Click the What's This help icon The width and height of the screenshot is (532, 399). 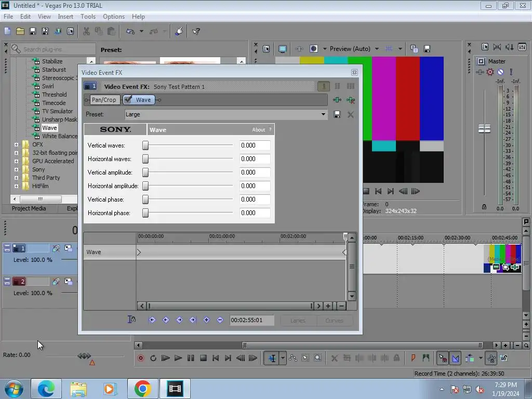[x=196, y=32]
